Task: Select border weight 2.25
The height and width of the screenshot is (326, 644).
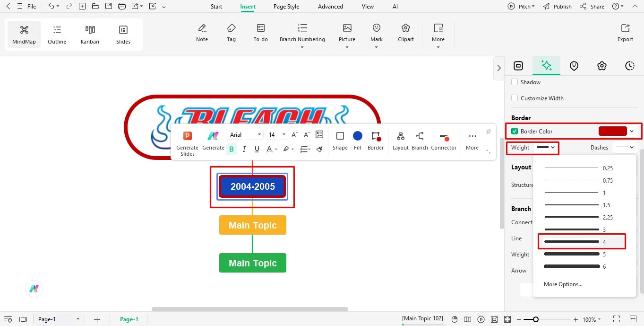Action: click(x=582, y=217)
